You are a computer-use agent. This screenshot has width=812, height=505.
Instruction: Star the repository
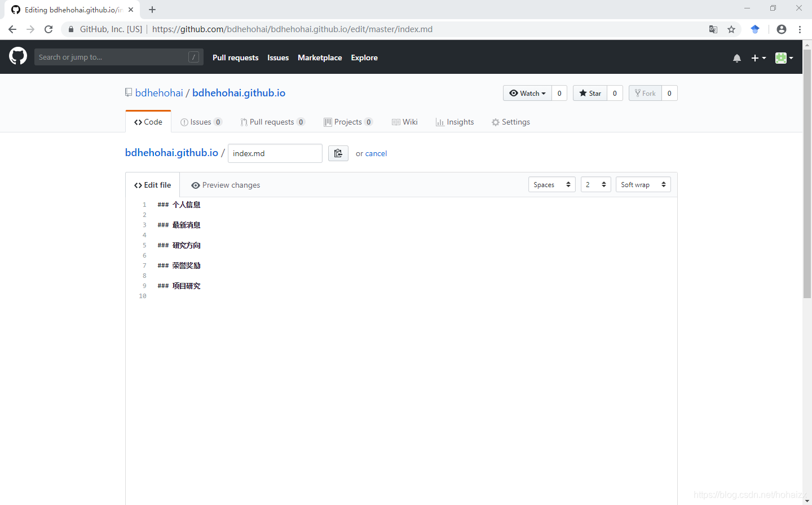point(590,93)
